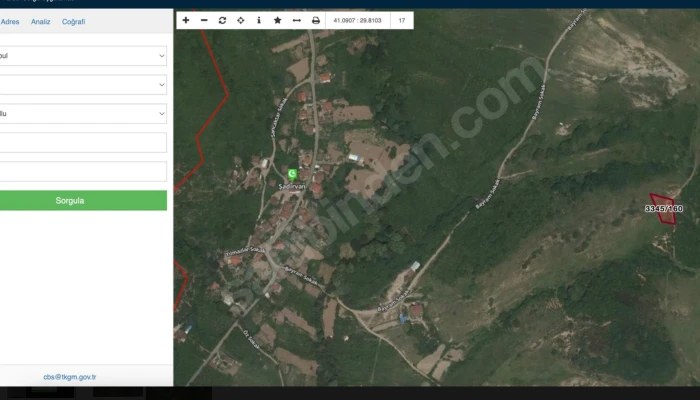
Task: Click the green mosque marker at Şadırvan
Action: pos(292,175)
